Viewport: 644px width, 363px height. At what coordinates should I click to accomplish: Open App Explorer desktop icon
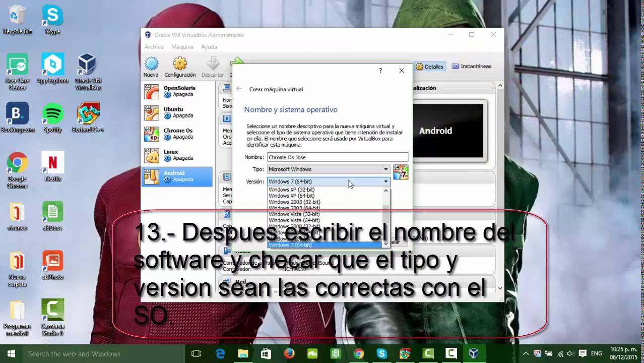(x=52, y=69)
